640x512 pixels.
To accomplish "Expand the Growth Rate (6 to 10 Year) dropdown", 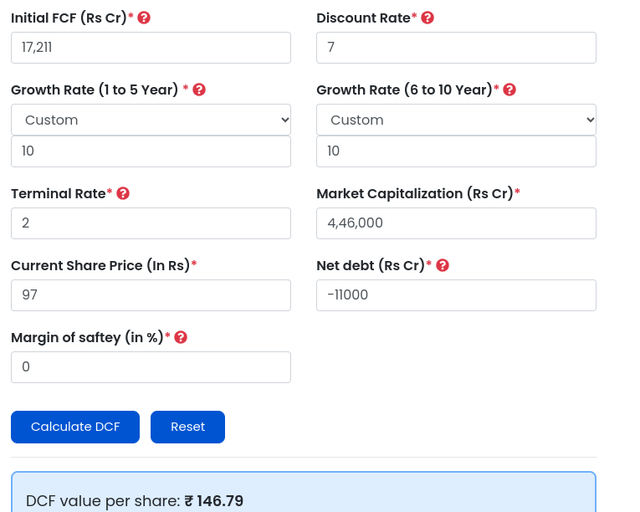I will pyautogui.click(x=456, y=120).
